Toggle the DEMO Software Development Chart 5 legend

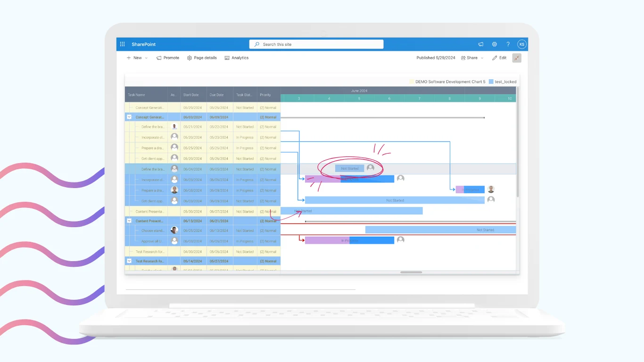coord(447,82)
